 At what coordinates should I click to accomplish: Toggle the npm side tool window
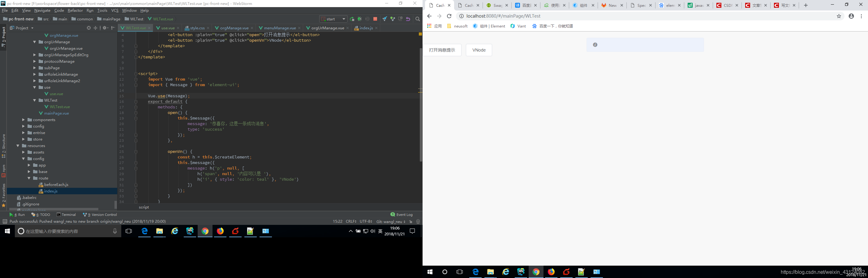[4, 171]
